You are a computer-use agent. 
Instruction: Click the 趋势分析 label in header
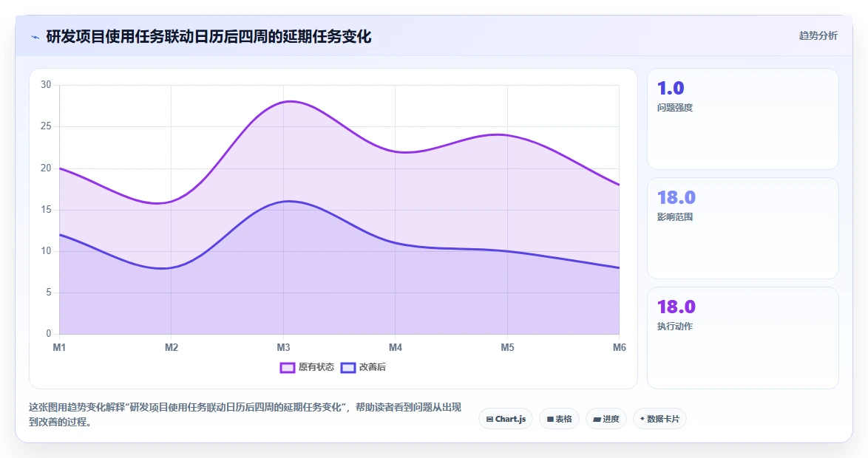818,36
